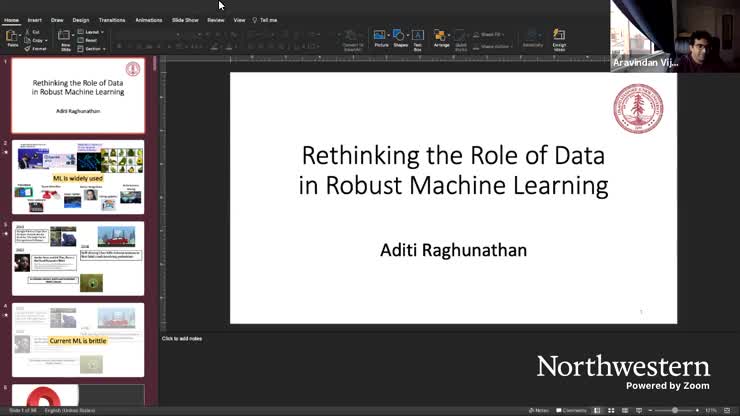Open Design Ideas pane
Screen dimensions: 740x416
click(559, 40)
